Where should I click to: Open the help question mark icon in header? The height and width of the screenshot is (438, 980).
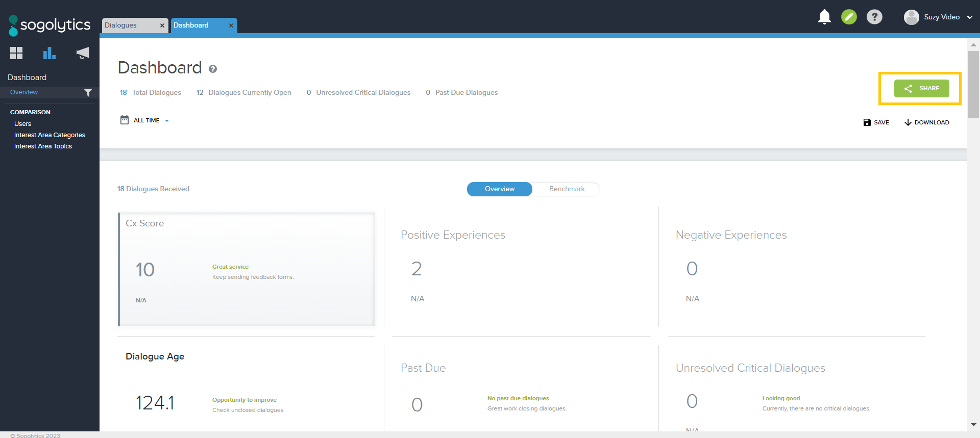(874, 17)
